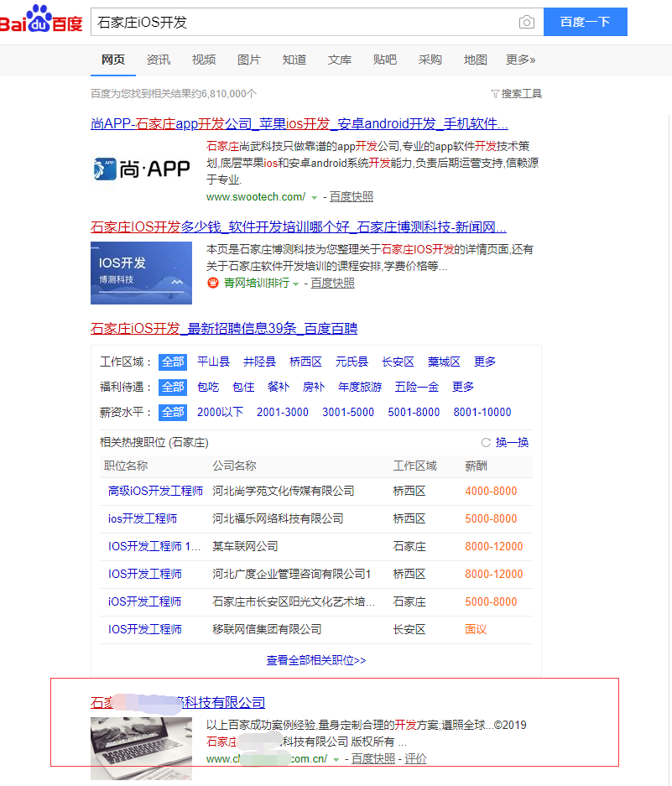Open www.swootech.com/ URL link
672x786 pixels.
pos(256,197)
